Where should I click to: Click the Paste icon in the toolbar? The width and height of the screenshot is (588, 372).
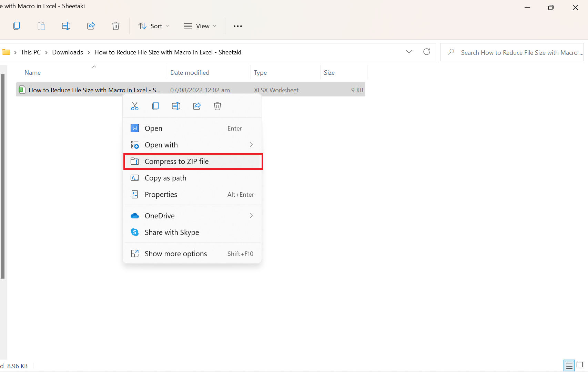[x=41, y=26]
